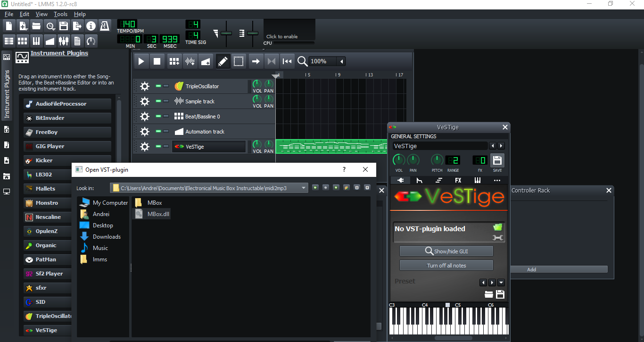Save the current project floppy icon
This screenshot has height=342, width=644.
tap(64, 25)
